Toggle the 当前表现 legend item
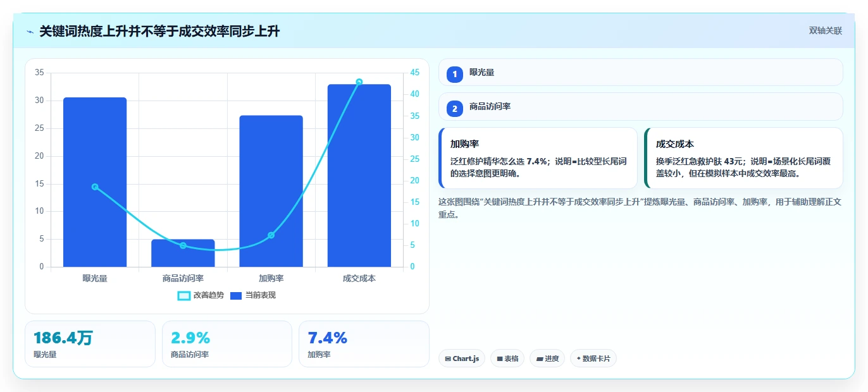 coord(253,295)
